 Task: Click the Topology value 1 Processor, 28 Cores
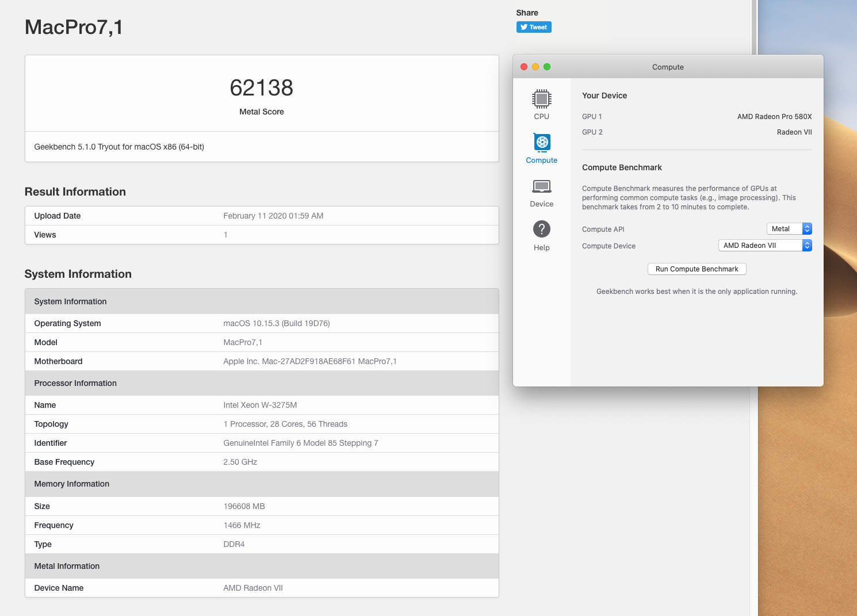click(285, 424)
